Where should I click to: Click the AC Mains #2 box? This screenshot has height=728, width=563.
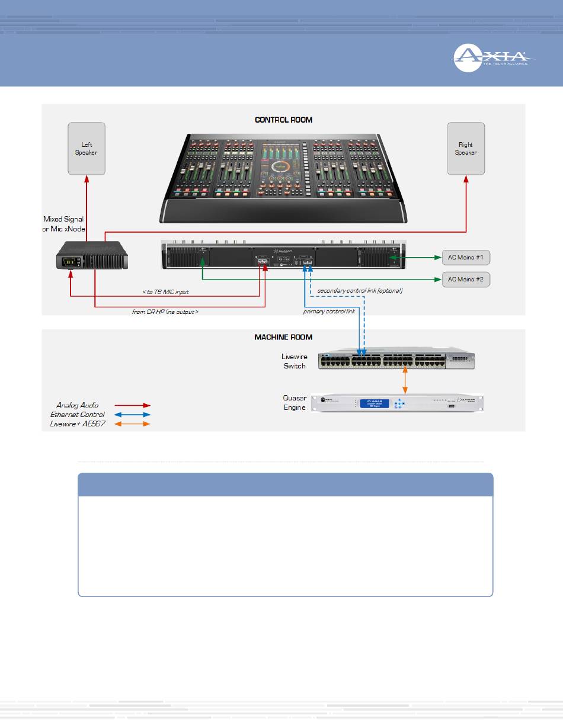pos(466,280)
